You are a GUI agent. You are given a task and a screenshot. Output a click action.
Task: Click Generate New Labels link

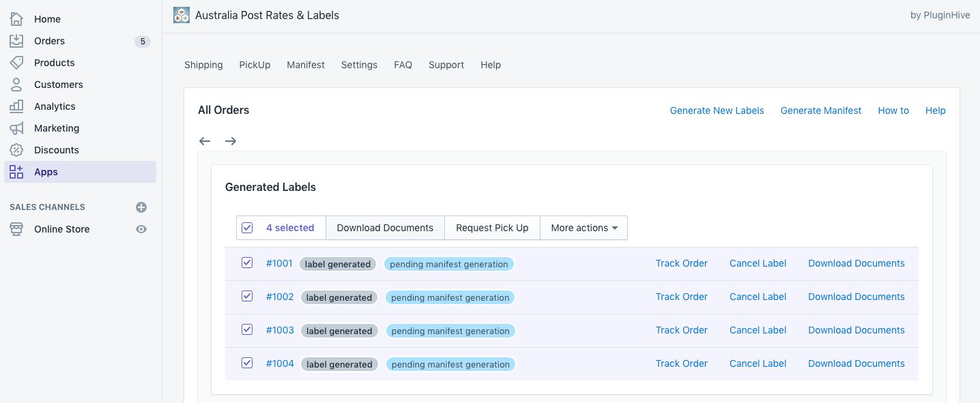717,110
